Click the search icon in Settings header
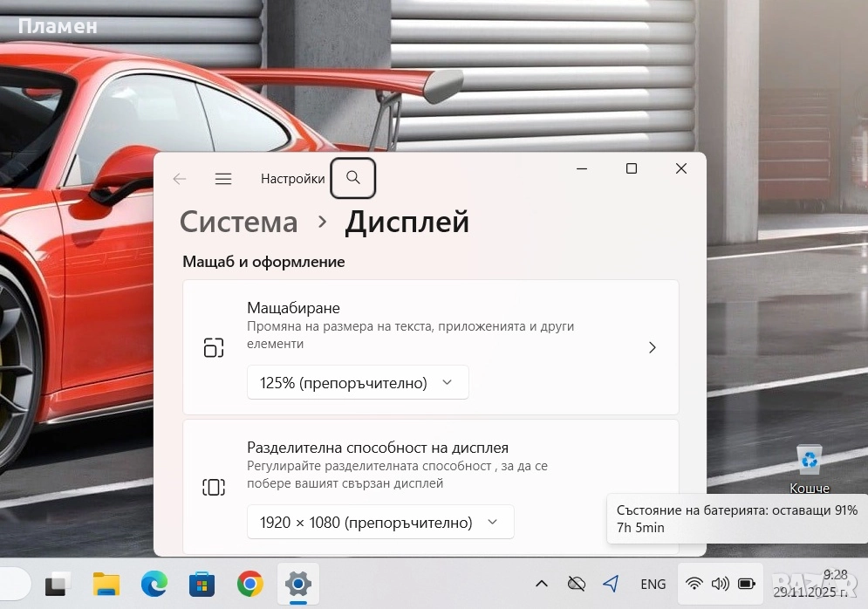The height and width of the screenshot is (609, 868). (x=352, y=178)
